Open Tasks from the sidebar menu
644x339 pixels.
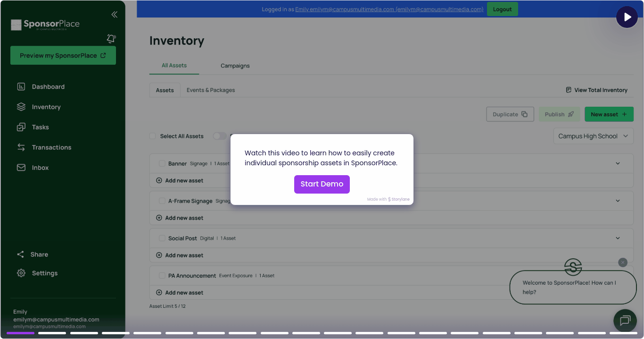[40, 127]
